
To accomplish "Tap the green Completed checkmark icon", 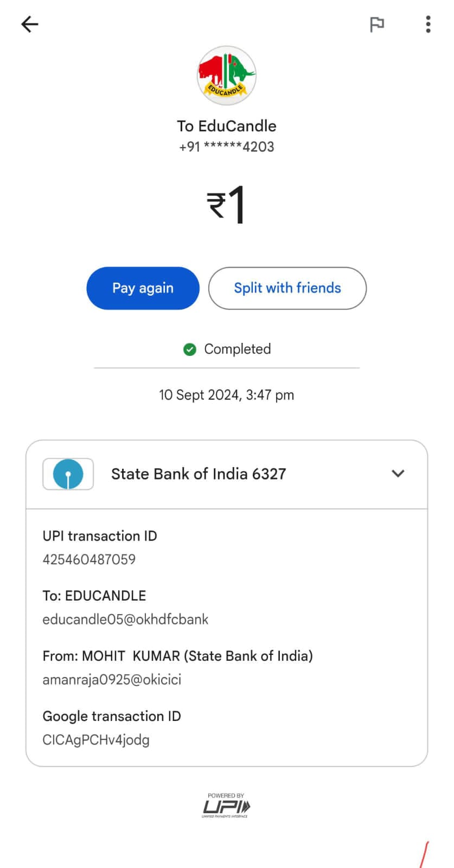I will (189, 349).
